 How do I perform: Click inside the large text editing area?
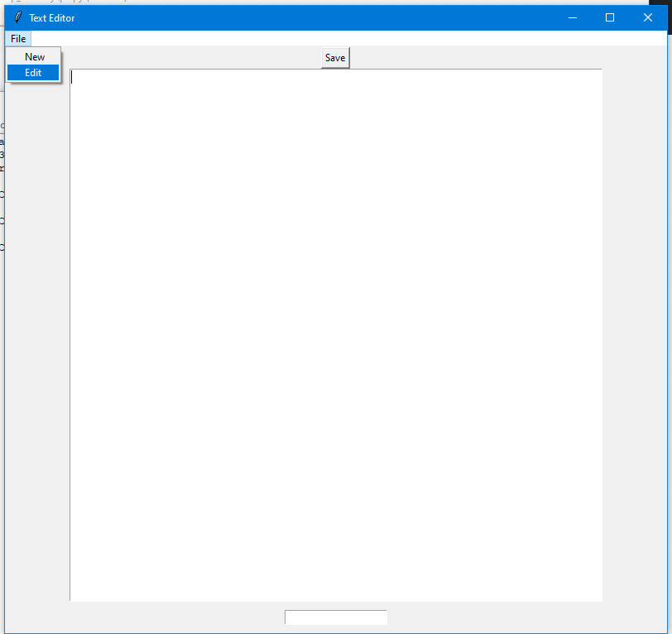coord(336,334)
